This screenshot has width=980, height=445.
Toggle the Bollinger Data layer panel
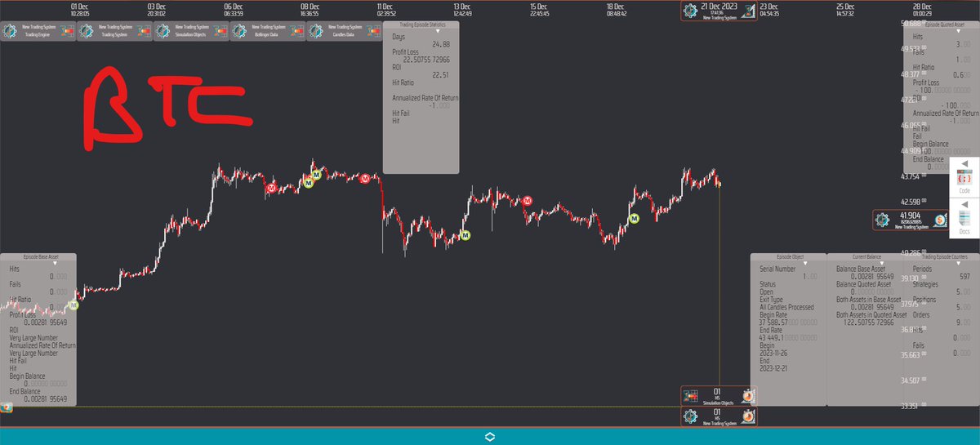(269, 31)
